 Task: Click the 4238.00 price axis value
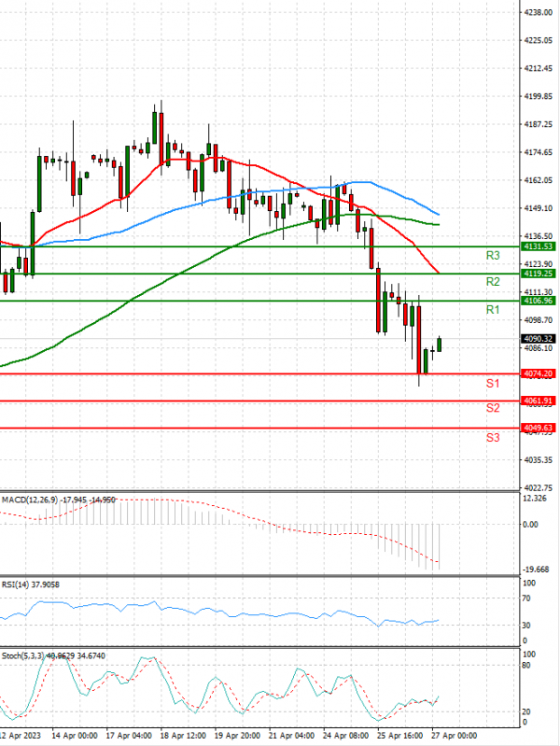(539, 12)
